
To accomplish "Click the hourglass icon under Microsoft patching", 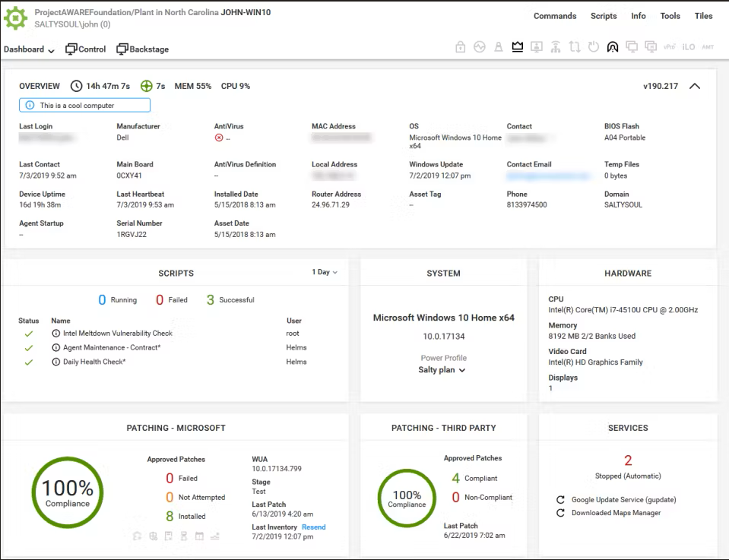I will pos(184,536).
